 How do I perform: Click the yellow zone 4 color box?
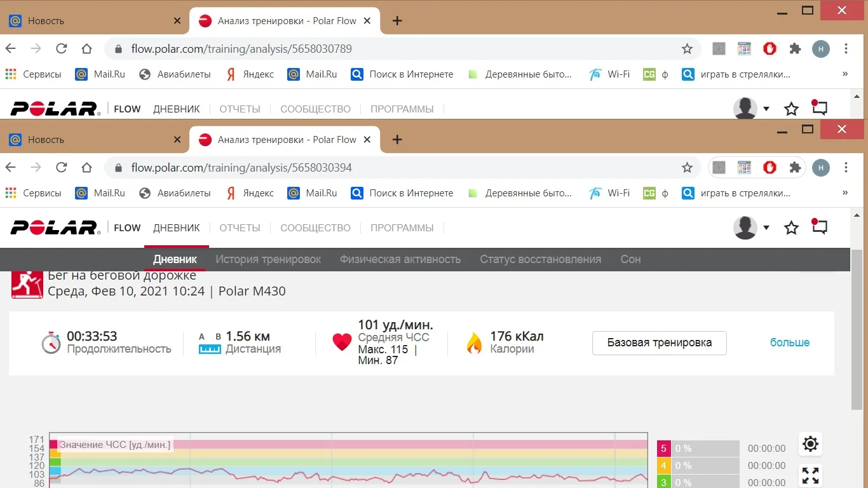pos(664,466)
